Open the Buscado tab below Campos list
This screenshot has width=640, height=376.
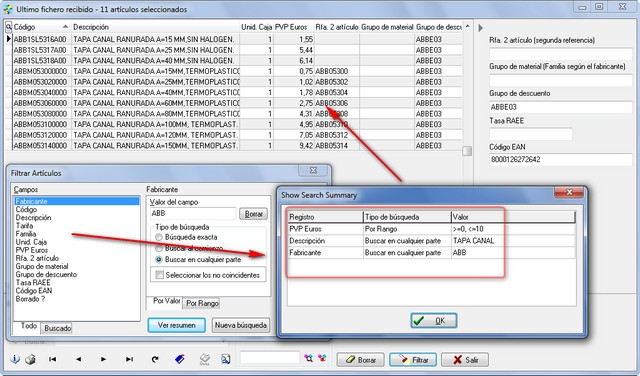click(x=58, y=328)
